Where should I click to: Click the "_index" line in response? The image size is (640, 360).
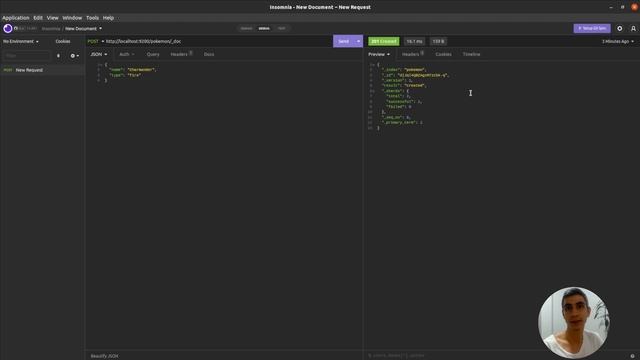tap(403, 70)
